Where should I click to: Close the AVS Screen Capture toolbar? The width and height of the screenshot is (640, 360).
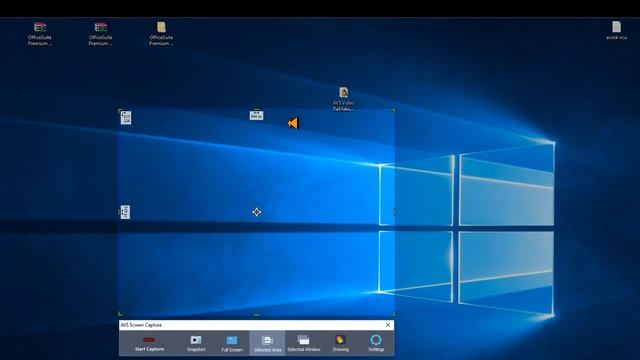(x=388, y=325)
